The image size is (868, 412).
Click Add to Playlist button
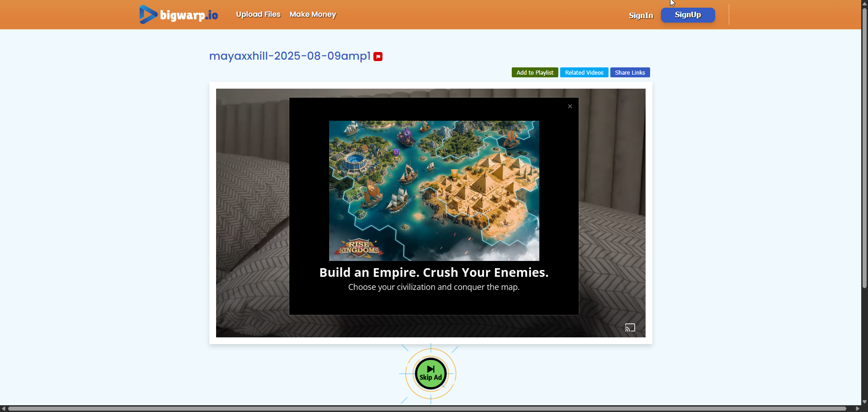(535, 72)
